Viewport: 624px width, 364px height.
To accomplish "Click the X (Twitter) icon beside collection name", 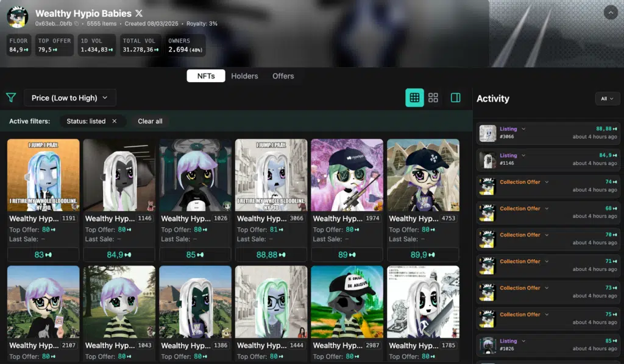I will 139,13.
